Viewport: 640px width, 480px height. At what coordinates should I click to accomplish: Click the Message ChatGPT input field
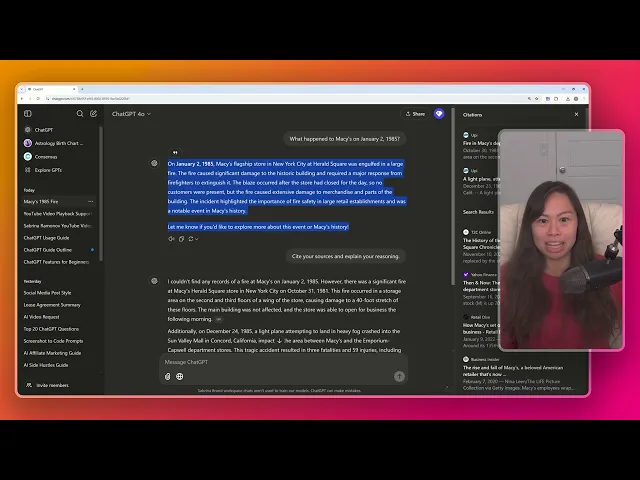click(283, 362)
